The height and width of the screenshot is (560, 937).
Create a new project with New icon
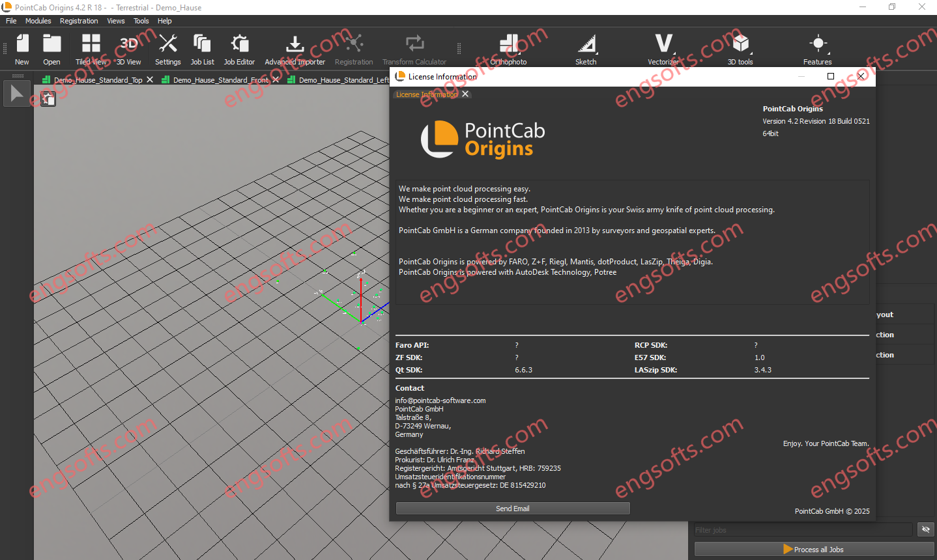(x=22, y=49)
